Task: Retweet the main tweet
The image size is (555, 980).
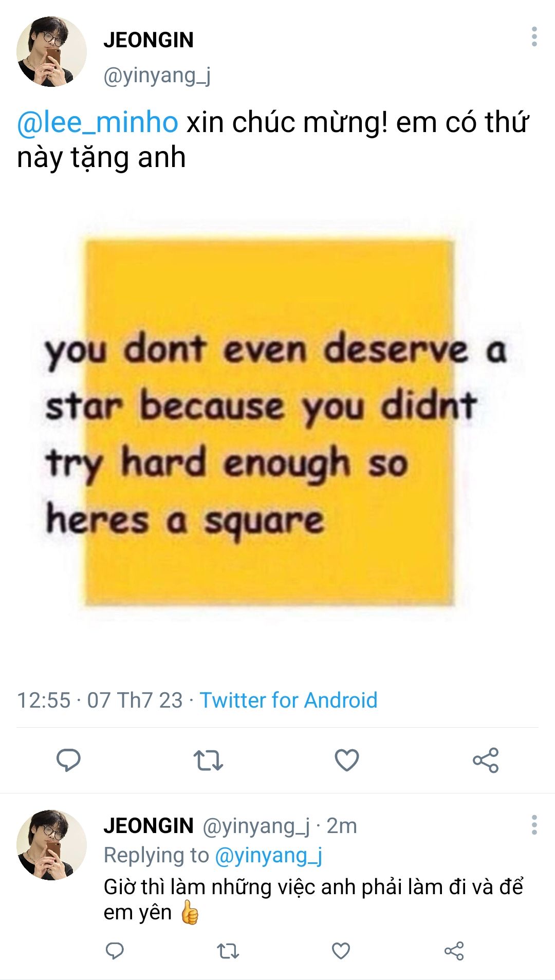Action: [x=208, y=760]
